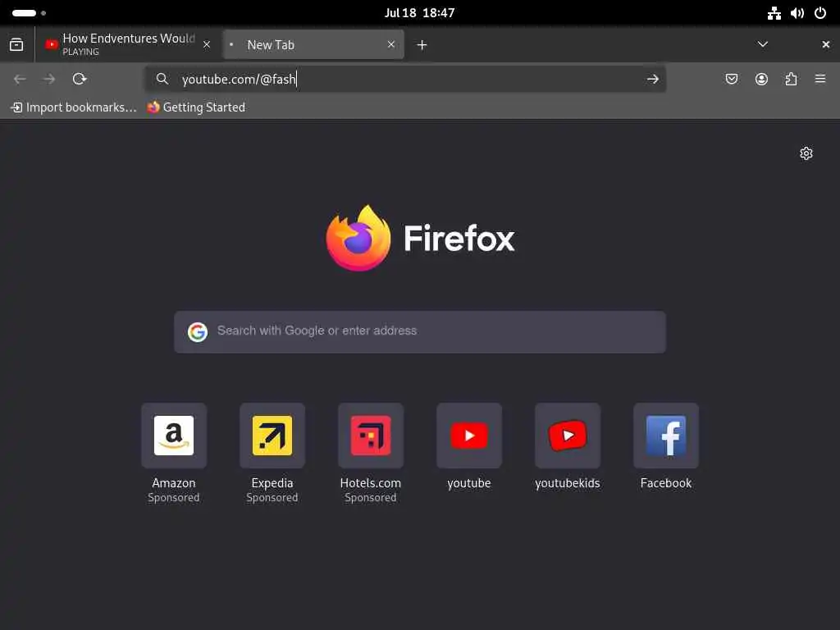Open the Hotels.com sponsored shortcut
The width and height of the screenshot is (840, 630).
371,453
